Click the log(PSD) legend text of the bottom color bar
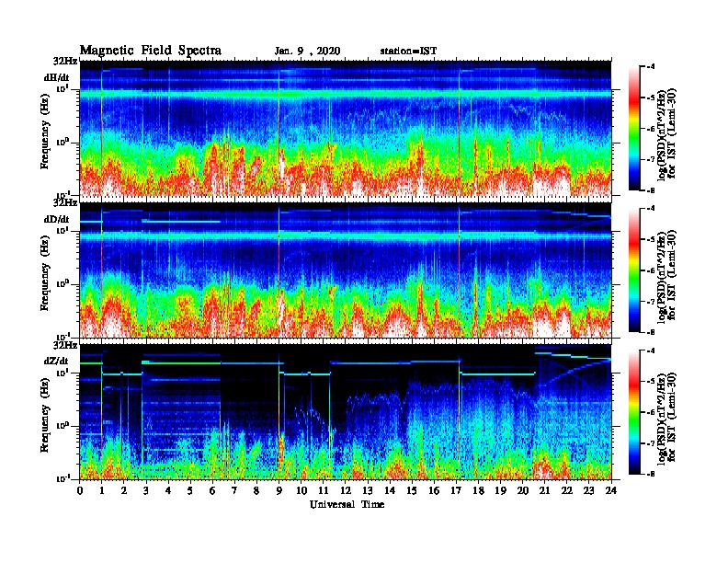Viewport: 728px width, 563px height. [x=666, y=419]
